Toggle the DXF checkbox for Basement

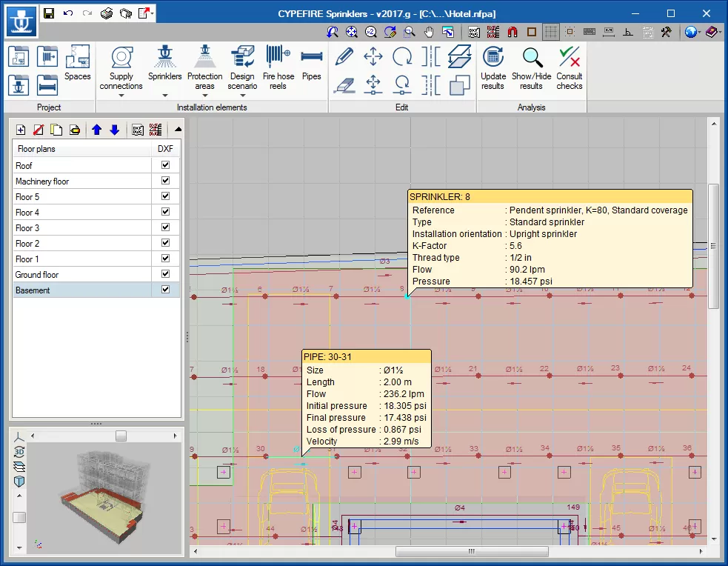tap(165, 289)
